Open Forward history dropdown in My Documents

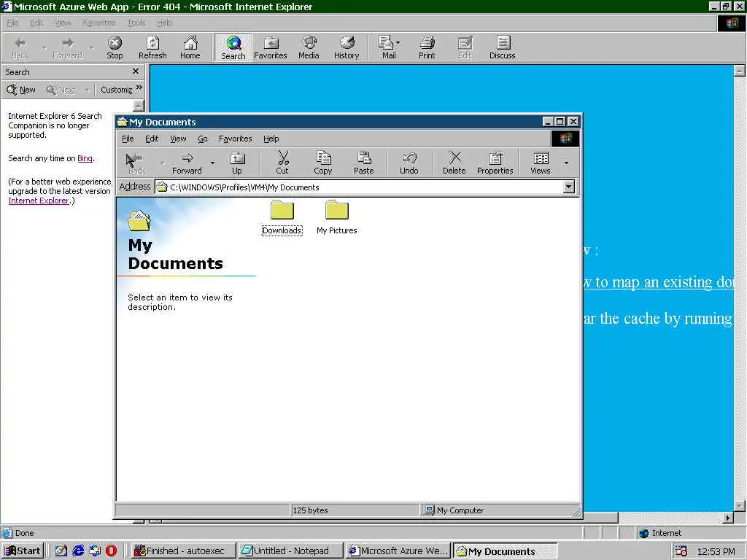[212, 163]
